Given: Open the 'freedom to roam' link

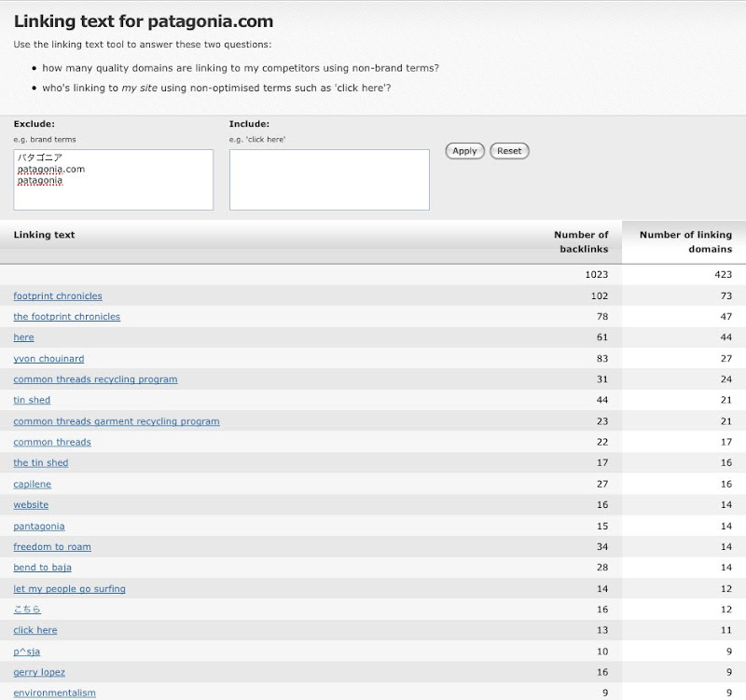Looking at the screenshot, I should point(52,547).
